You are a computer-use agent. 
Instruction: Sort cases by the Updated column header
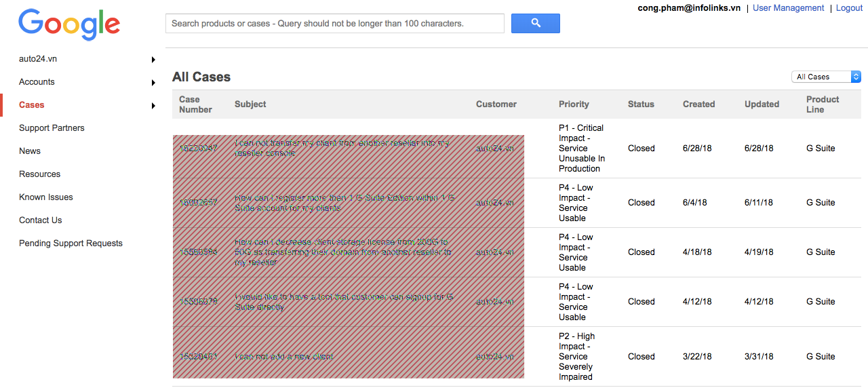(762, 104)
